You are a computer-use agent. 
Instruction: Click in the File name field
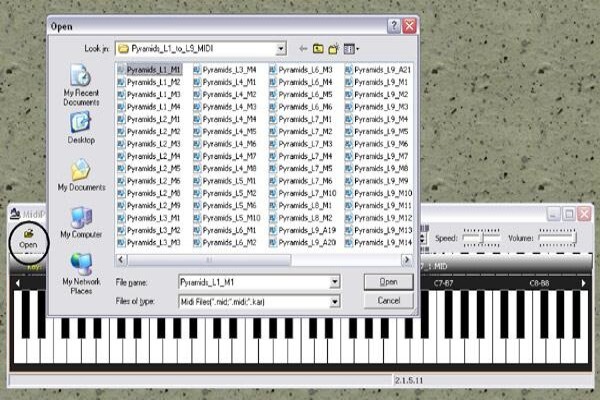pos(254,282)
